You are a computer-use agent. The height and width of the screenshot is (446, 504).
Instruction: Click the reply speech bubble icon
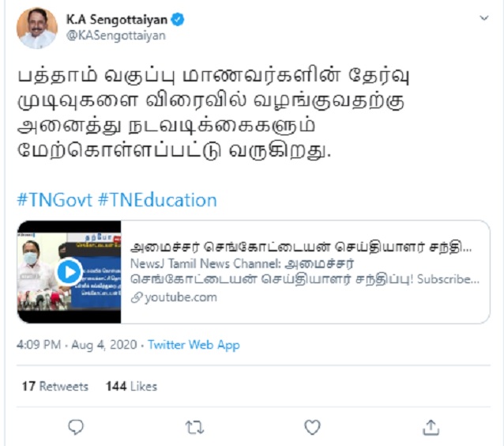click(76, 427)
